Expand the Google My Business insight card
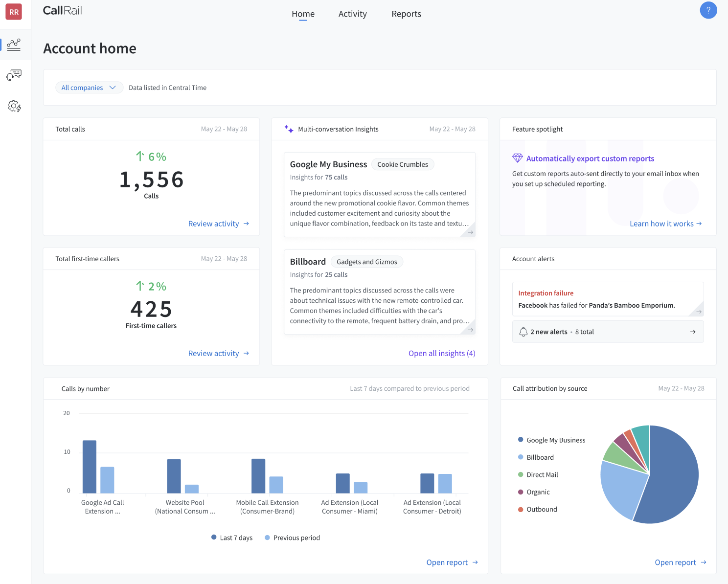728x584 pixels. pos(470,232)
